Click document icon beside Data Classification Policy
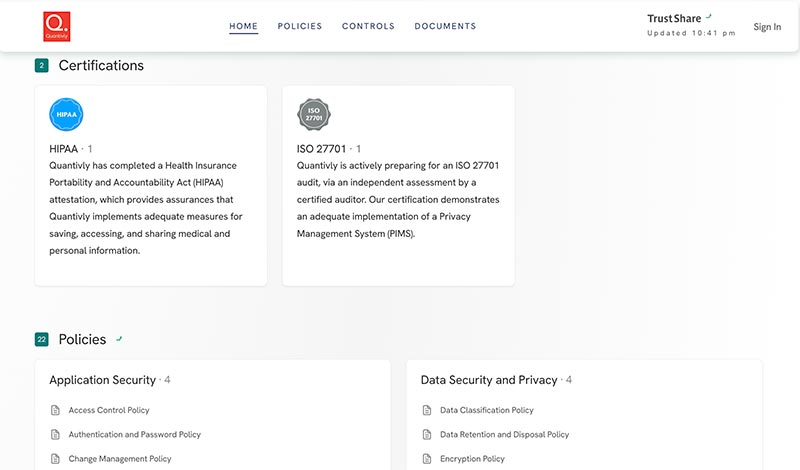 click(x=427, y=410)
